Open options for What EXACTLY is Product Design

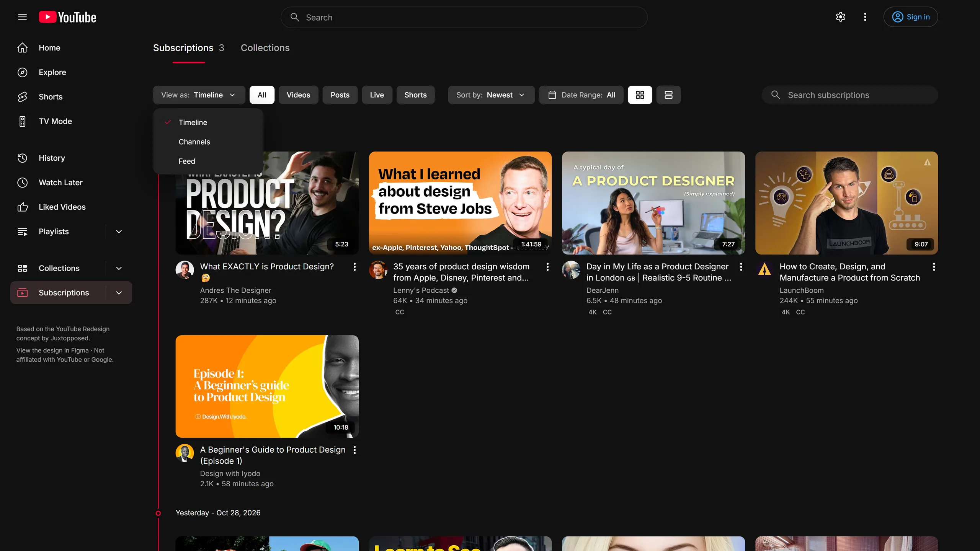tap(354, 267)
